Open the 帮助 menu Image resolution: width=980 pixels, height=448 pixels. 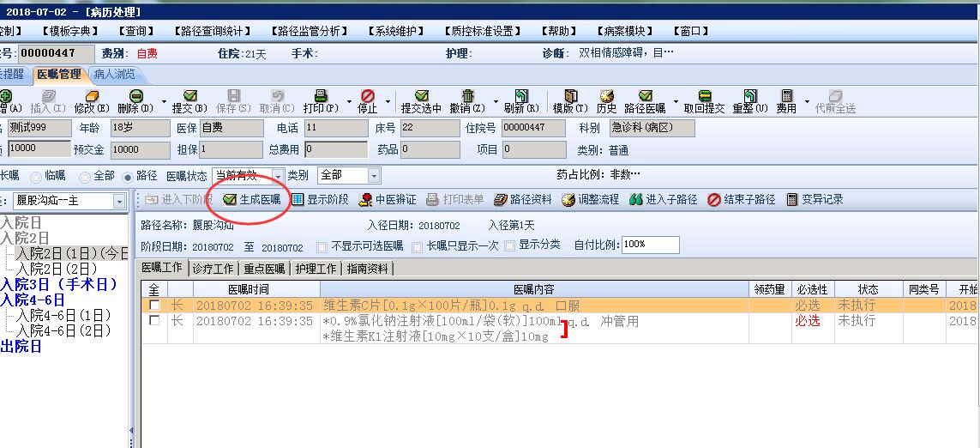[x=557, y=31]
